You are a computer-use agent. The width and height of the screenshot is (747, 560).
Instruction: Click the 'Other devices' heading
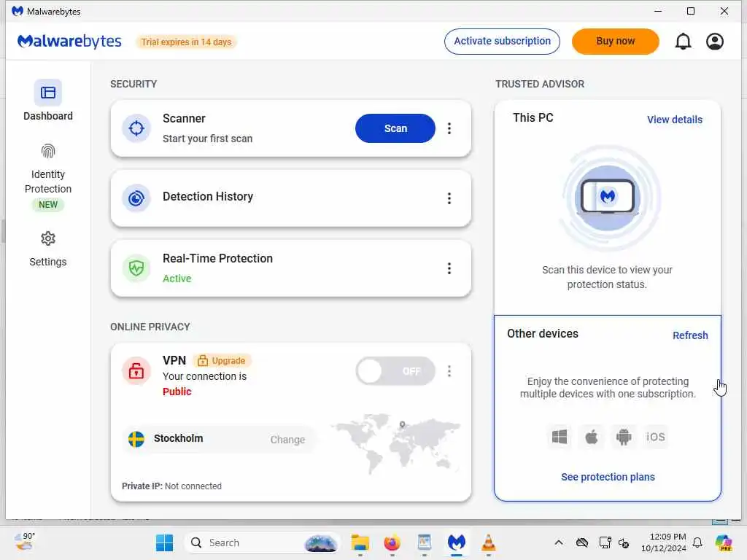[x=543, y=333]
